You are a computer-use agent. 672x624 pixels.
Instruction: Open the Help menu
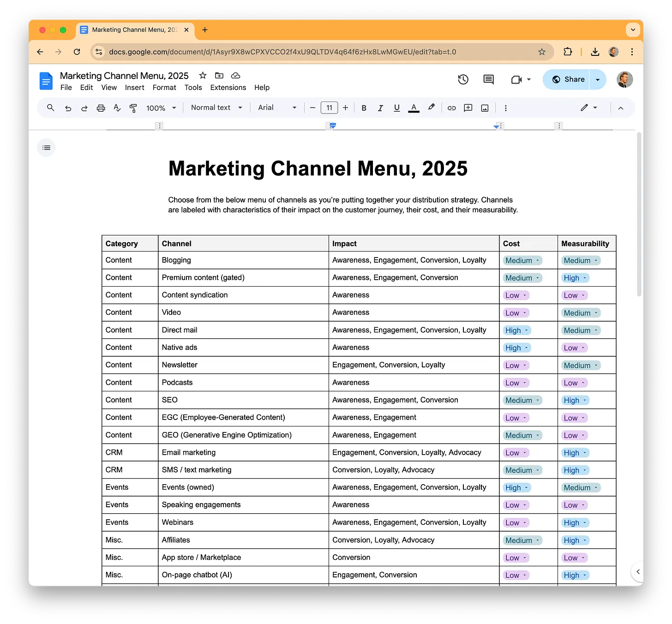(x=262, y=88)
